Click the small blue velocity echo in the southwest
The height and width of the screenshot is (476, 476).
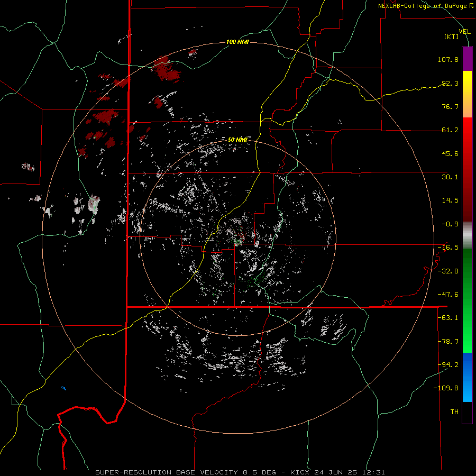(x=64, y=388)
